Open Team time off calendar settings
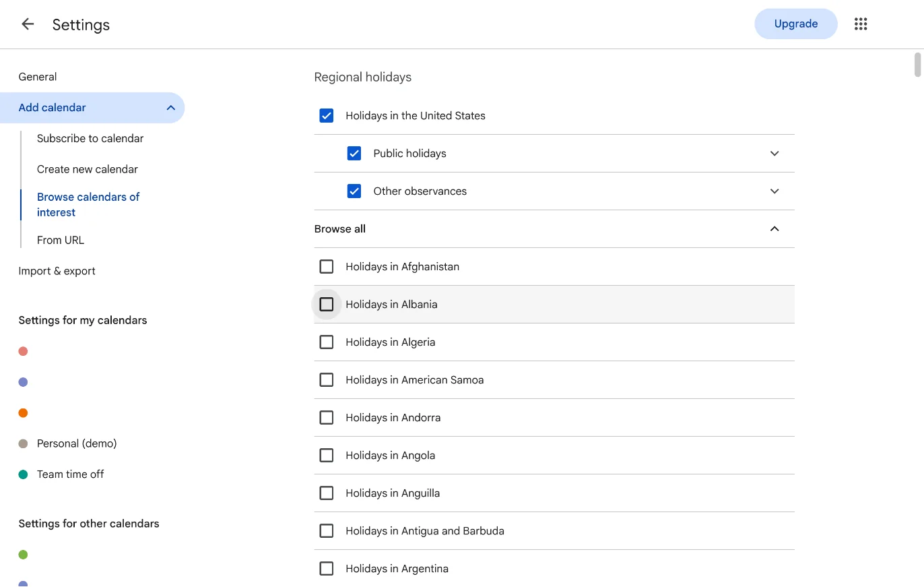Image resolution: width=924 pixels, height=587 pixels. click(71, 474)
